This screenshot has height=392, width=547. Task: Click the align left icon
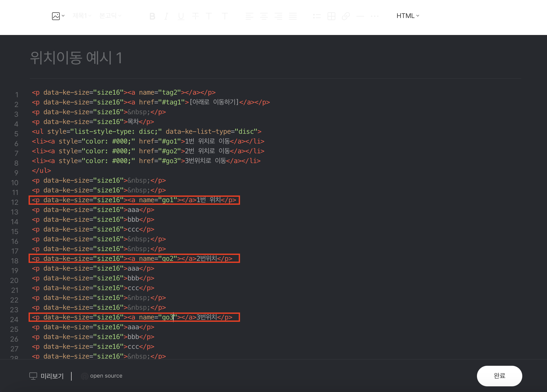(249, 16)
